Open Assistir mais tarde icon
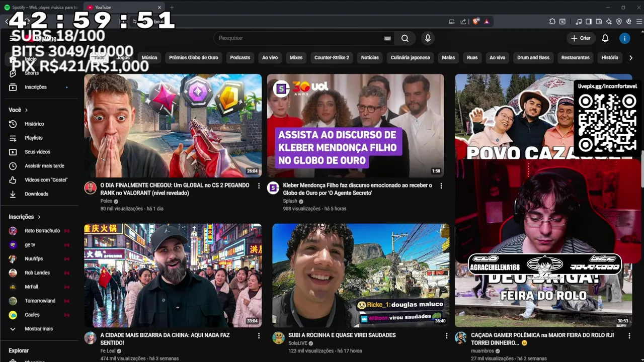Viewport: 644px width, 362px height. tap(13, 166)
